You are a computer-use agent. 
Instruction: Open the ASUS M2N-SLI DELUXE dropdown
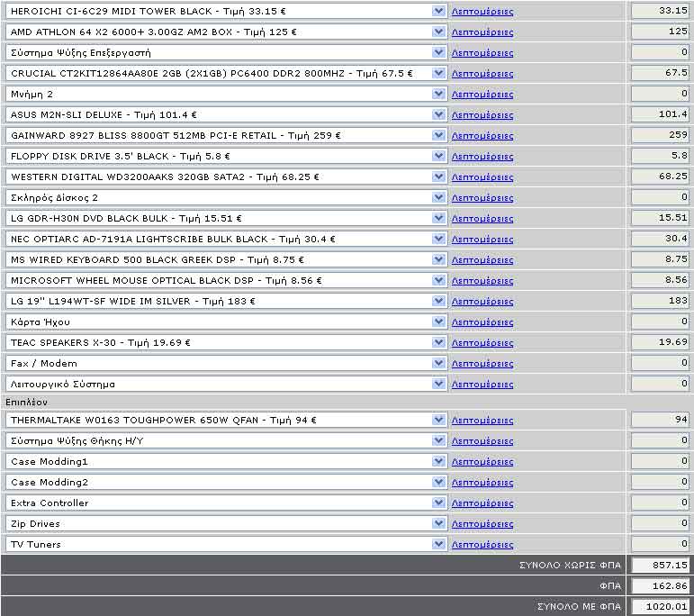click(x=226, y=114)
